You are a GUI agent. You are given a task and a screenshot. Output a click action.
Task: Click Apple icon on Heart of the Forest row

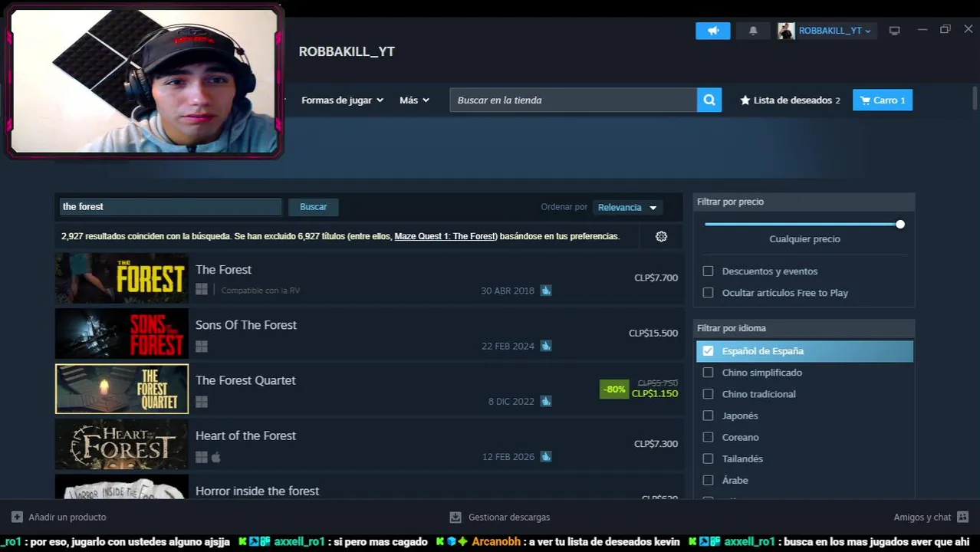point(216,457)
